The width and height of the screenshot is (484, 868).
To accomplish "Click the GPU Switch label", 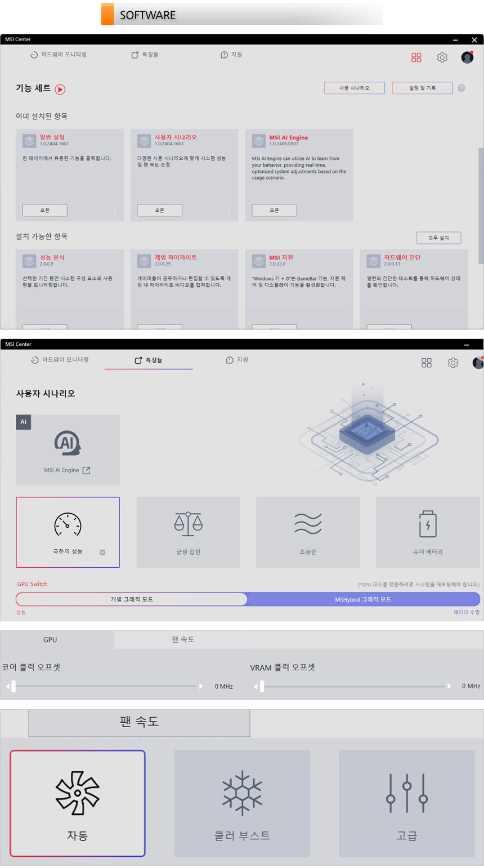I will (x=32, y=584).
